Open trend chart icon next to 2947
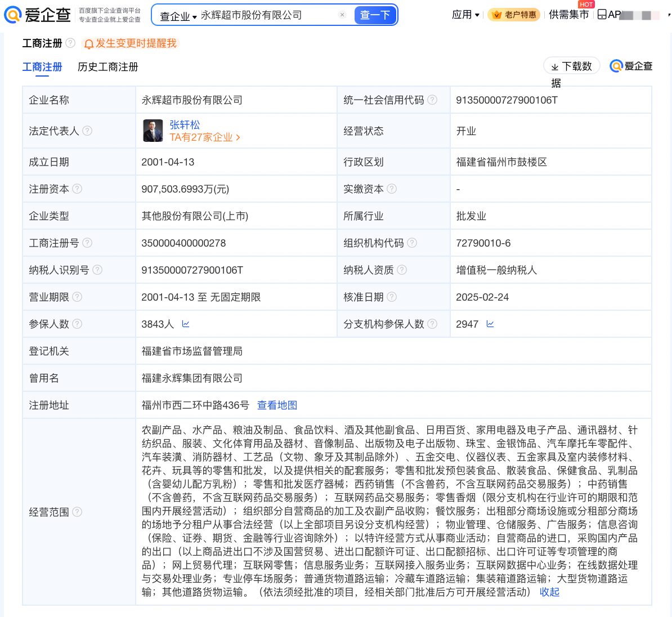Image resolution: width=672 pixels, height=617 pixels. [490, 324]
